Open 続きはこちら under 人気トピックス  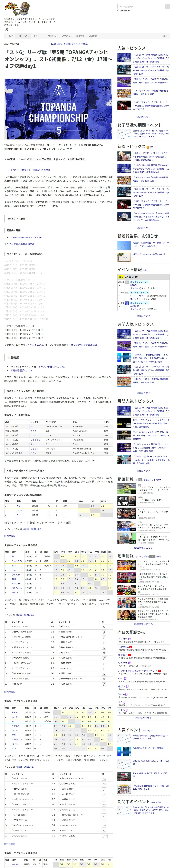point(143,117)
